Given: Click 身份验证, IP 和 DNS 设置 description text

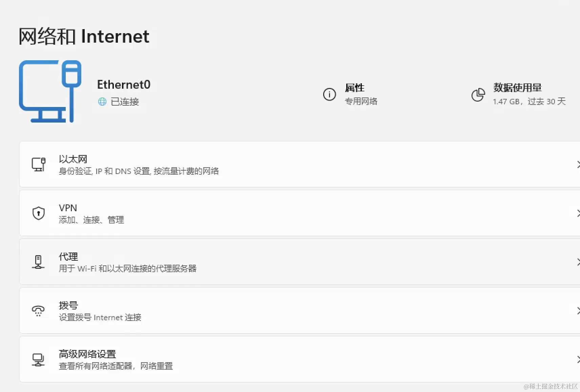Looking at the screenshot, I should 139,171.
